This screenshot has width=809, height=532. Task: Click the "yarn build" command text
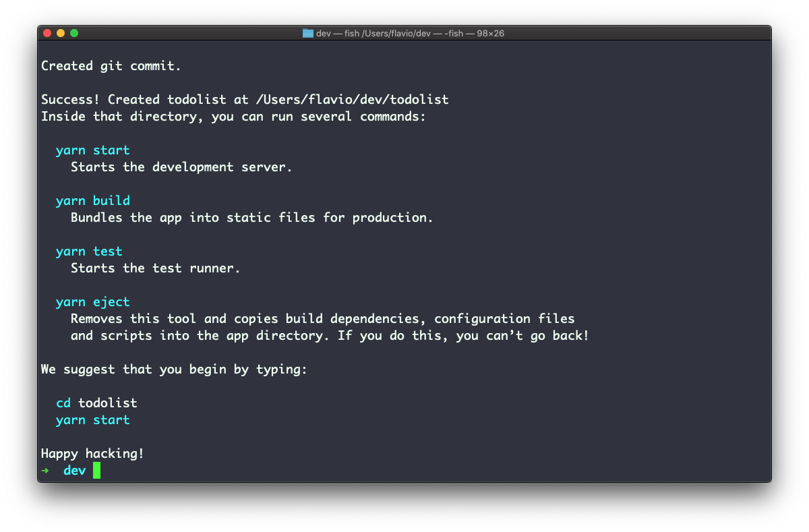(x=92, y=200)
